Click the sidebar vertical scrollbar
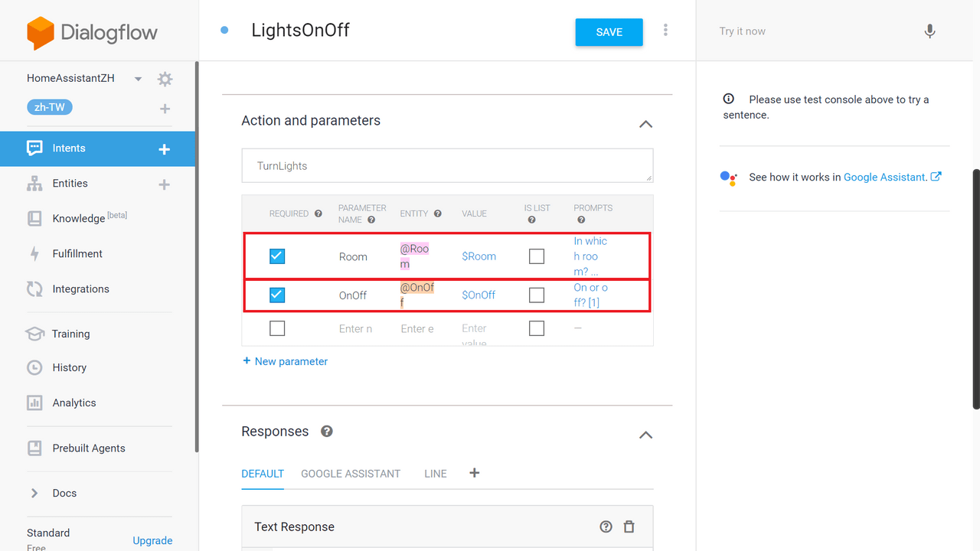Image resolution: width=980 pixels, height=551 pixels. (197, 257)
